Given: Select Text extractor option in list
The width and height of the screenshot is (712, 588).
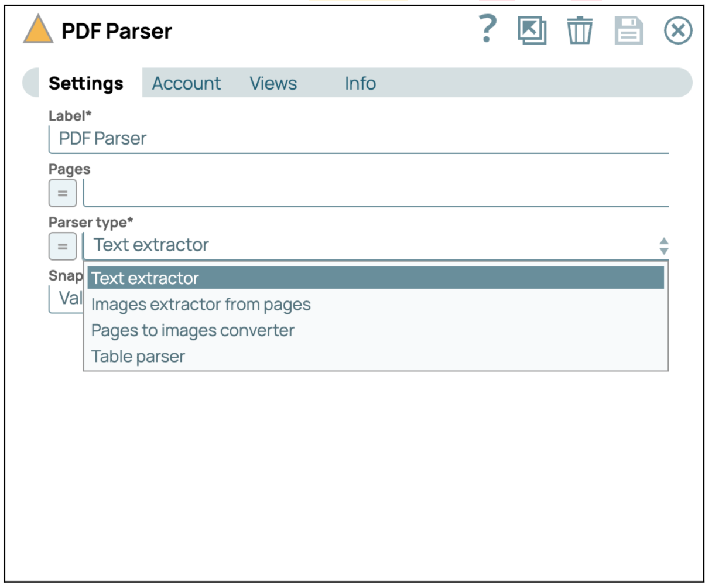Looking at the screenshot, I should [x=375, y=278].
